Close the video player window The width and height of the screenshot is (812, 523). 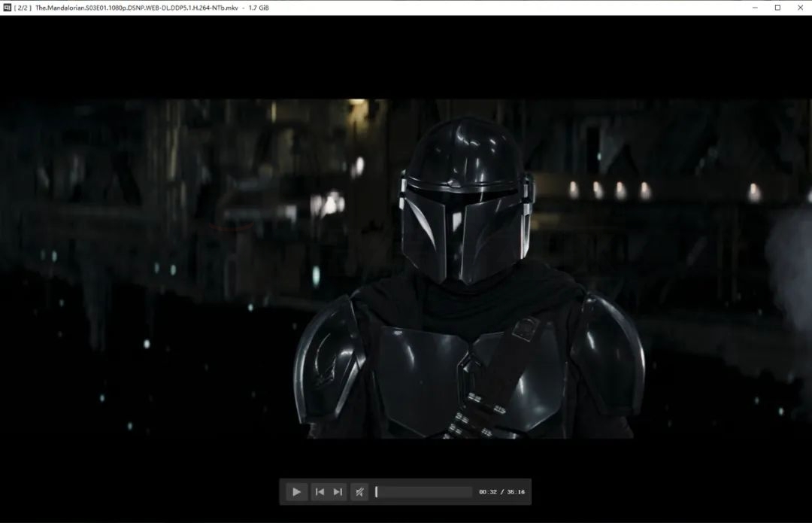coord(801,8)
